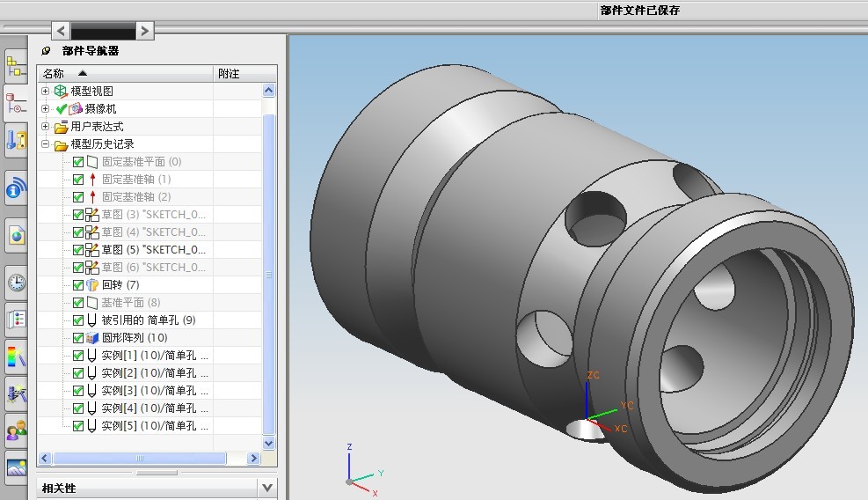The height and width of the screenshot is (500, 868).
Task: Click the 模型视图 cube icon
Action: 61,91
